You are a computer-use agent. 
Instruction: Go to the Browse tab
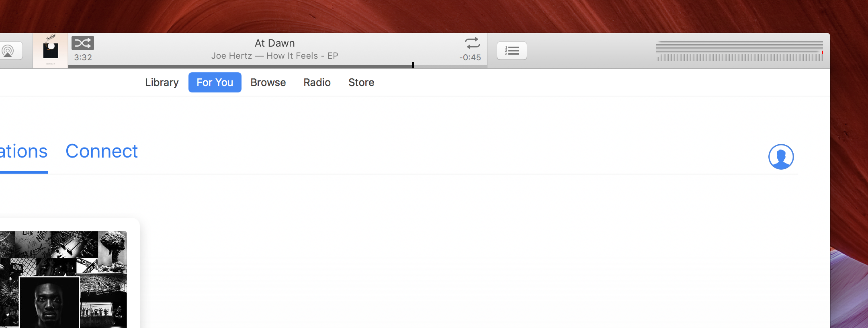click(x=268, y=82)
